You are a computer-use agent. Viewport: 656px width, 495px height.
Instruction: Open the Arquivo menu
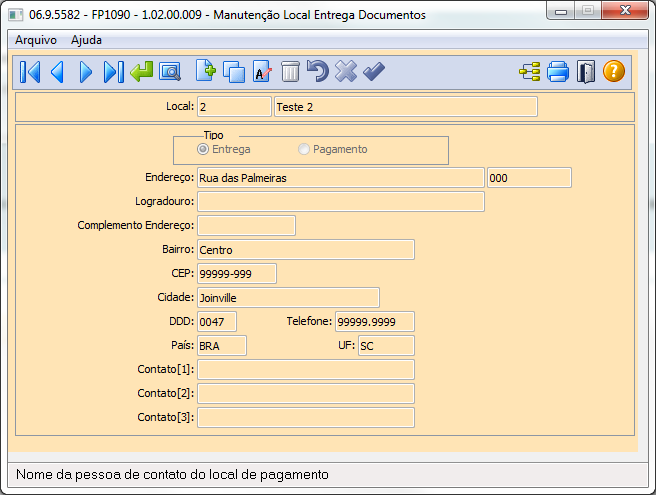[36, 40]
